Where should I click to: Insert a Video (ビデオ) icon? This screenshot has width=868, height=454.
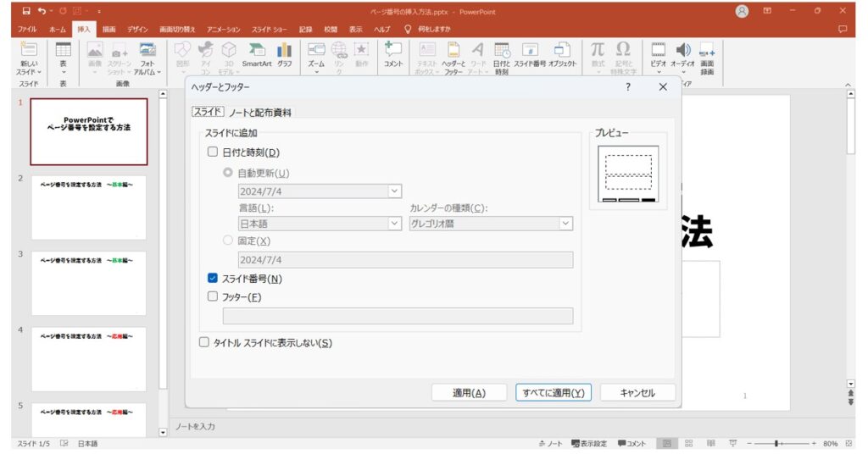pos(658,50)
